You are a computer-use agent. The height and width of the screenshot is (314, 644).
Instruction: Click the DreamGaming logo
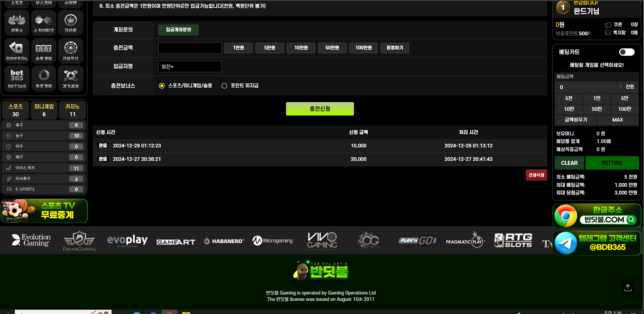click(79, 241)
